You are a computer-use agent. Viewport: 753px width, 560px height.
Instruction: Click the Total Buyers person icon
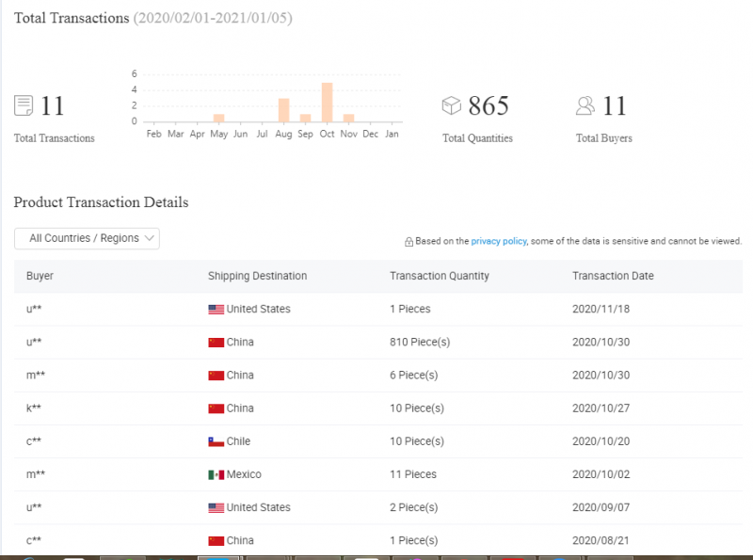tap(585, 105)
